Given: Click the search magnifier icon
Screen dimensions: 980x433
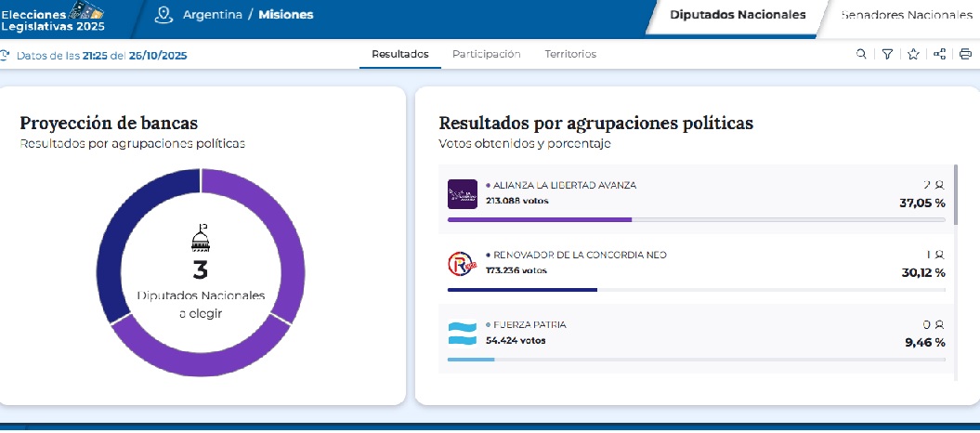Looking at the screenshot, I should (862, 55).
